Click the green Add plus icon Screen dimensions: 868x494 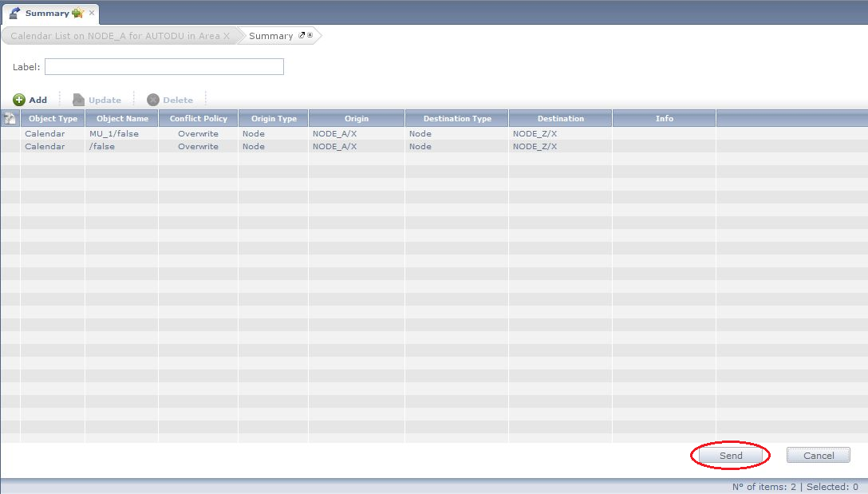click(x=18, y=99)
